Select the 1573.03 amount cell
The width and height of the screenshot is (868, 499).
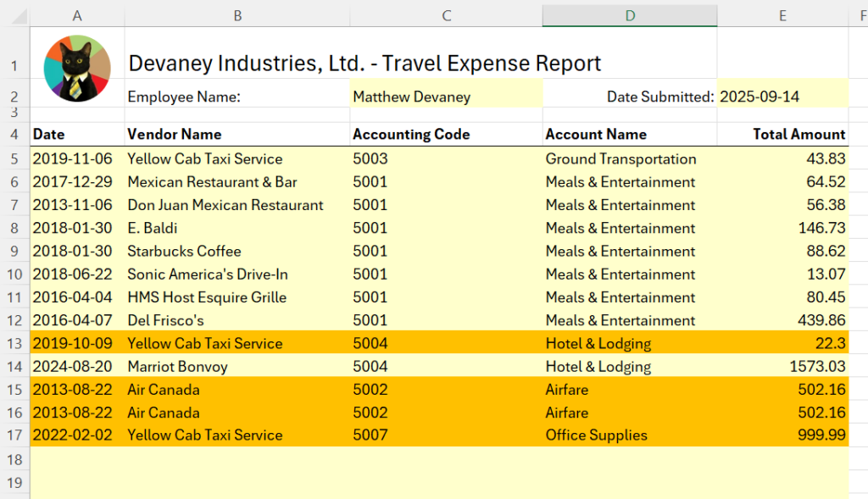[782, 366]
